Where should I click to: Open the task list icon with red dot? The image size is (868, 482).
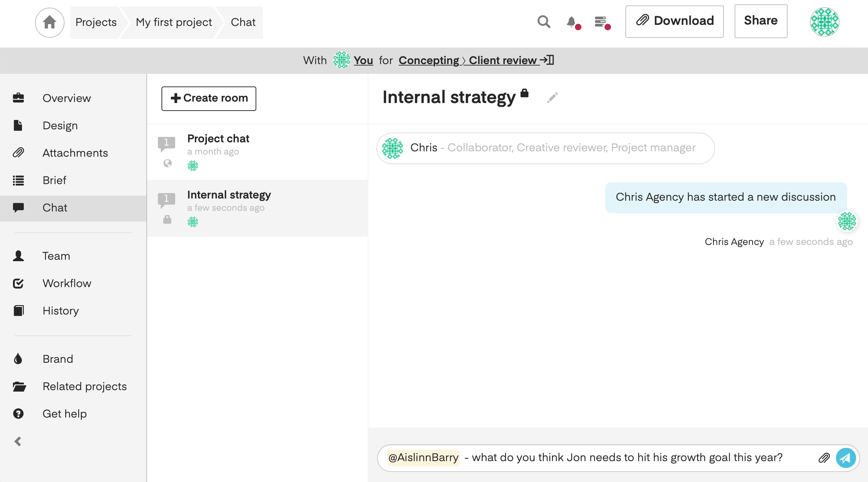coord(601,22)
